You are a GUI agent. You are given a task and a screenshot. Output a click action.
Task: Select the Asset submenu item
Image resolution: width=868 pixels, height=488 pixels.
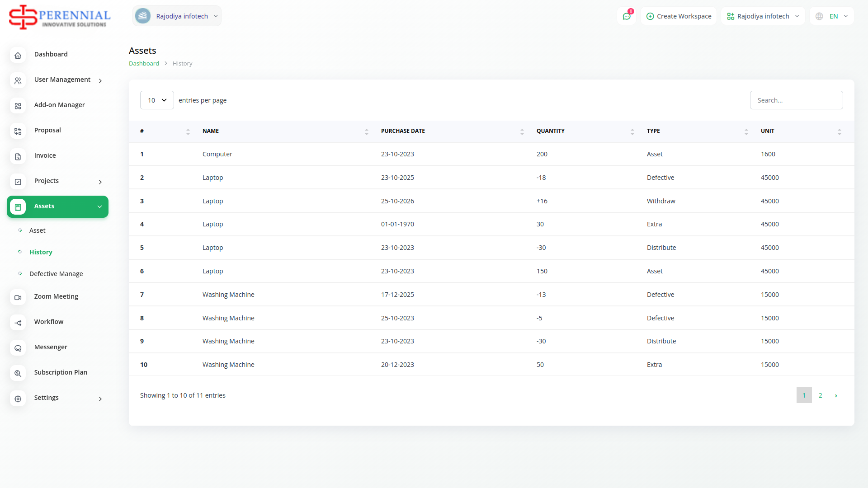click(38, 230)
